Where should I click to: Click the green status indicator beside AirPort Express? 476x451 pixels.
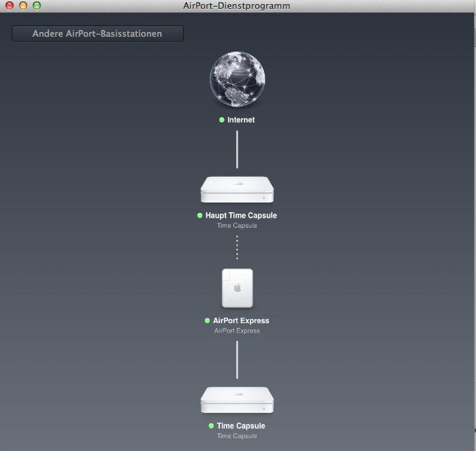[x=208, y=320]
